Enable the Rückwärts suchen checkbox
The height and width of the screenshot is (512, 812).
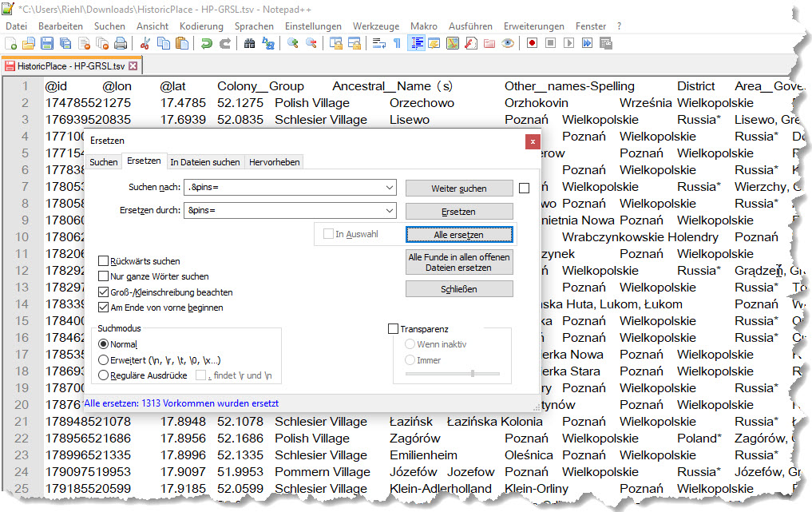coord(103,261)
